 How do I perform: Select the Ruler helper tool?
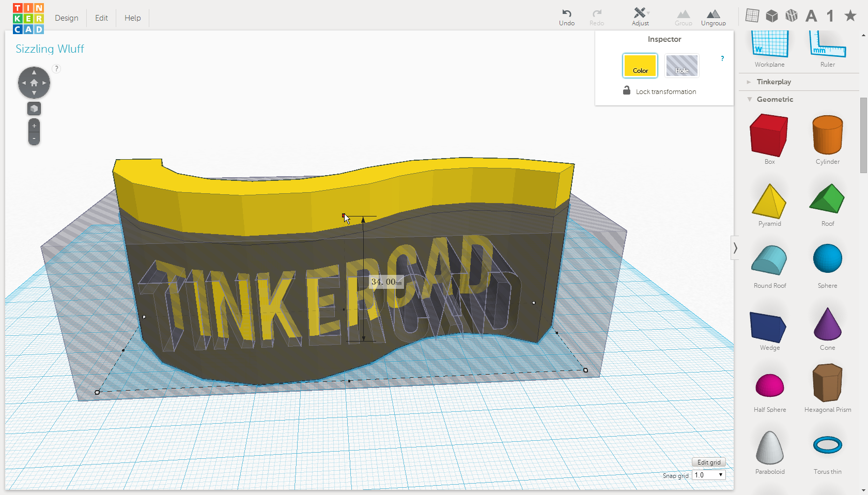coord(827,47)
